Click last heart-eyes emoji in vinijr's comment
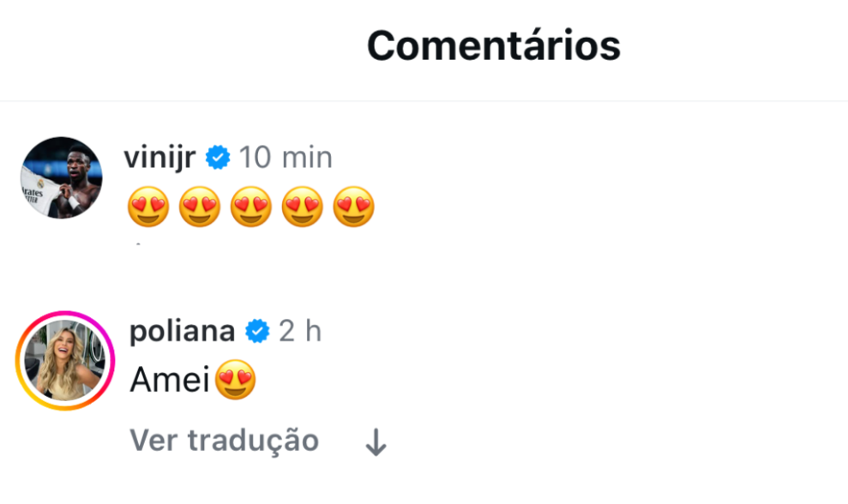Image resolution: width=848 pixels, height=504 pixels. (x=353, y=207)
